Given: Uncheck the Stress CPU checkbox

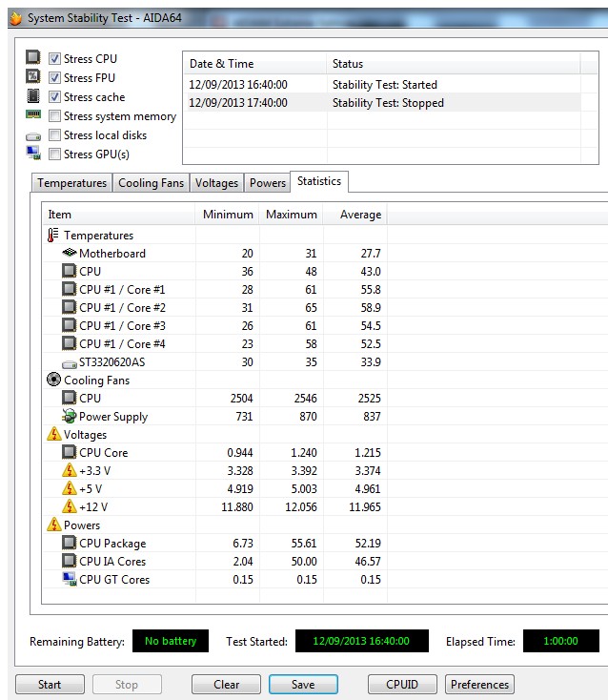Looking at the screenshot, I should tap(54, 58).
